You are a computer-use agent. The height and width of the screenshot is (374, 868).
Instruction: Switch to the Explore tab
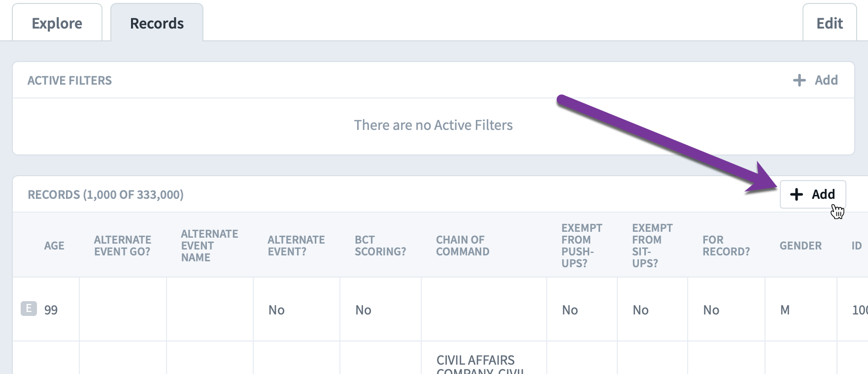click(x=57, y=23)
